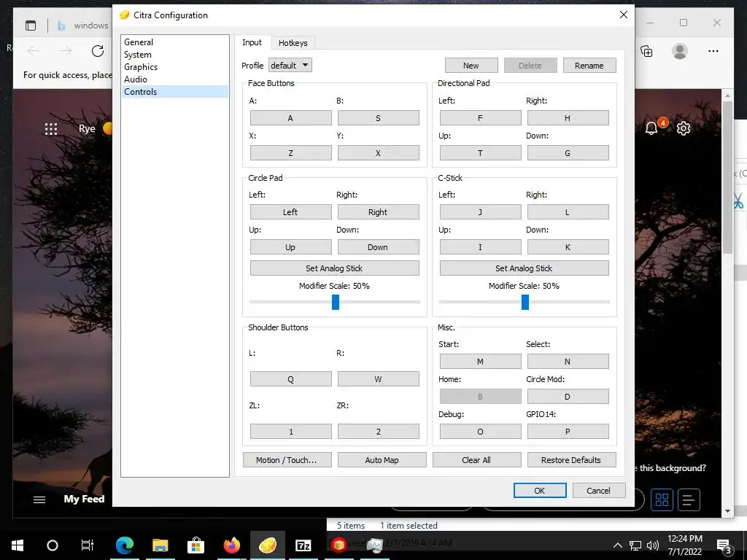Show hidden system tray icons
This screenshot has height=560, width=747.
point(617,545)
